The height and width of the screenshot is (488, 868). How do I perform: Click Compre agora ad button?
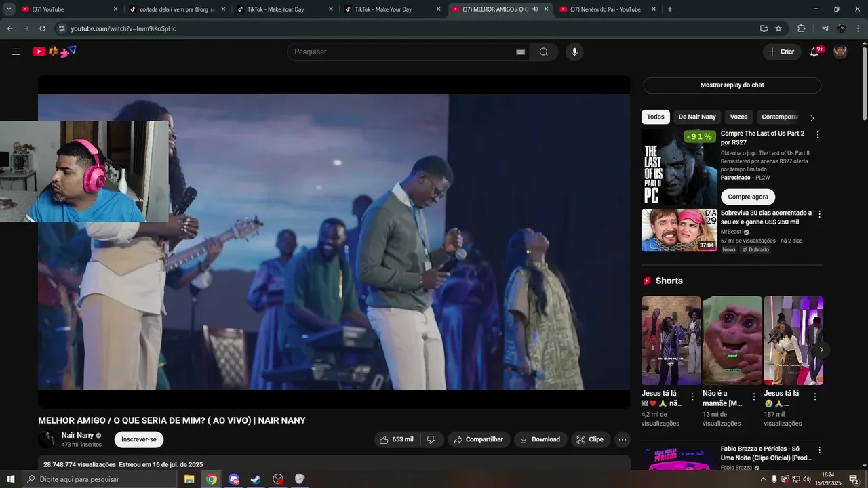coord(748,197)
